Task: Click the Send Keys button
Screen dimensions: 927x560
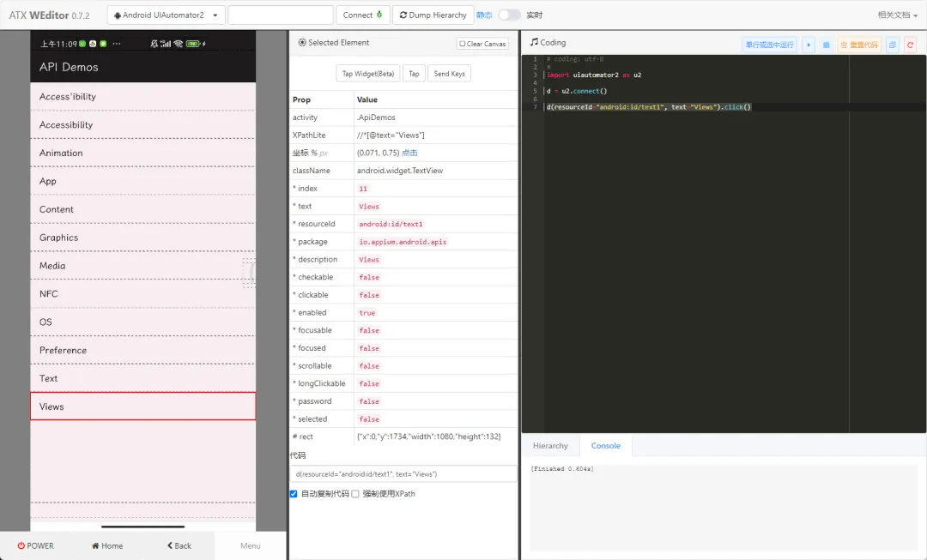Action: pyautogui.click(x=449, y=74)
